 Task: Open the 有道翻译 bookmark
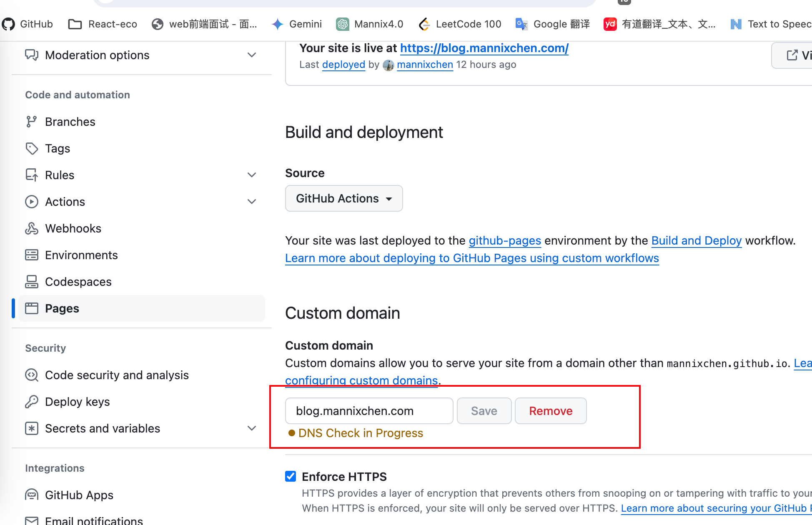659,24
